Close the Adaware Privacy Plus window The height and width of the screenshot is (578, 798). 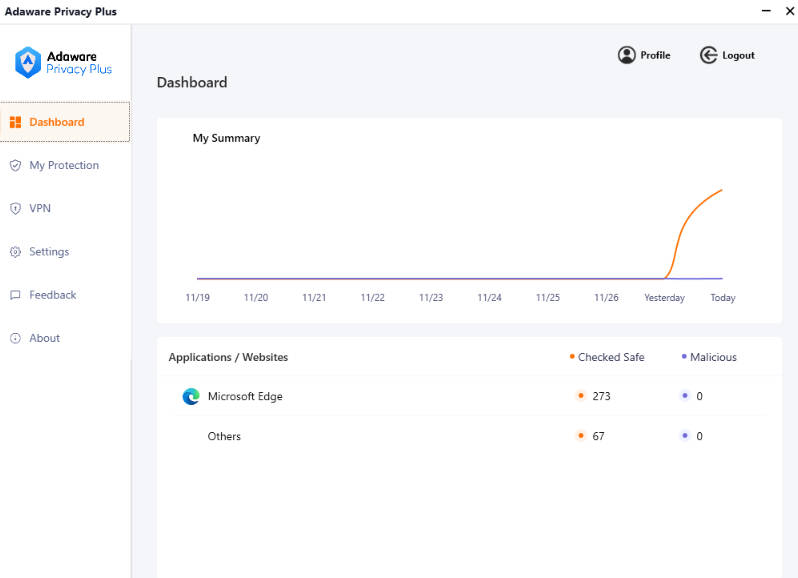pos(790,11)
